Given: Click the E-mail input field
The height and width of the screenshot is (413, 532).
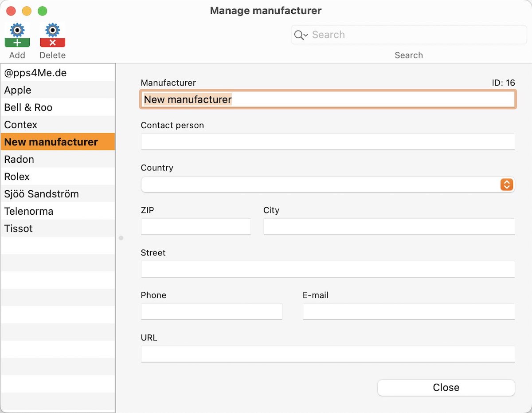Looking at the screenshot, I should coord(409,312).
